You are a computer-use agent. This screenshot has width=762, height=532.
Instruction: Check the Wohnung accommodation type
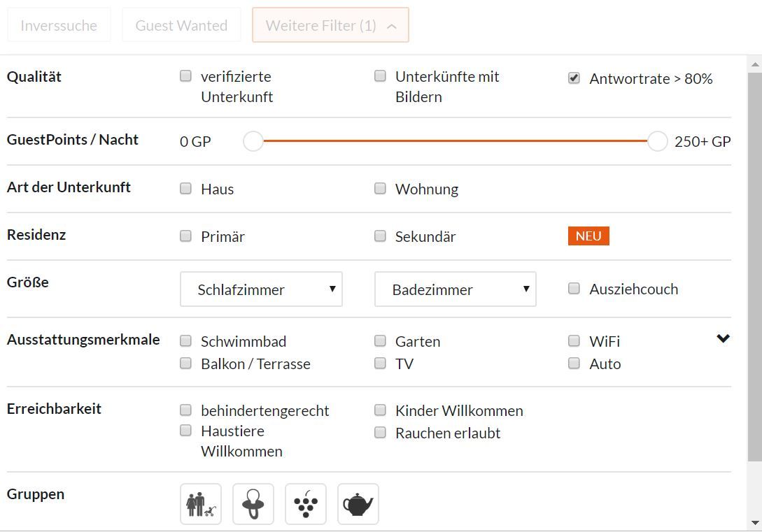tap(380, 188)
